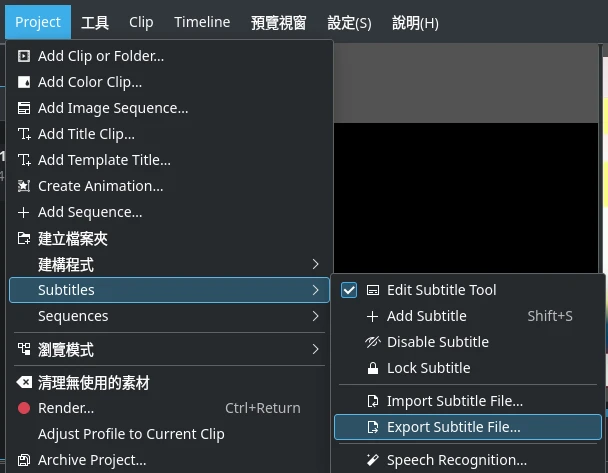
Task: Expand the 建構程式 submenu arrow
Action: pos(315,264)
